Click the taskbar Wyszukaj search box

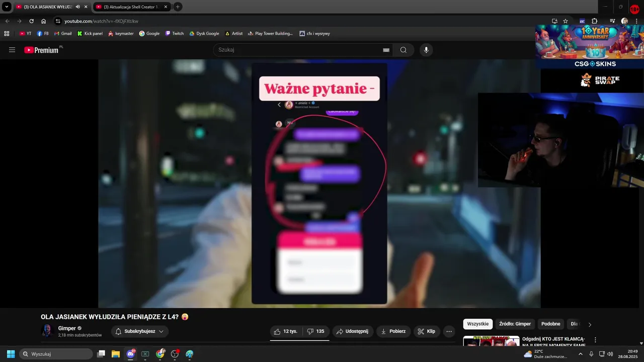[x=56, y=354]
